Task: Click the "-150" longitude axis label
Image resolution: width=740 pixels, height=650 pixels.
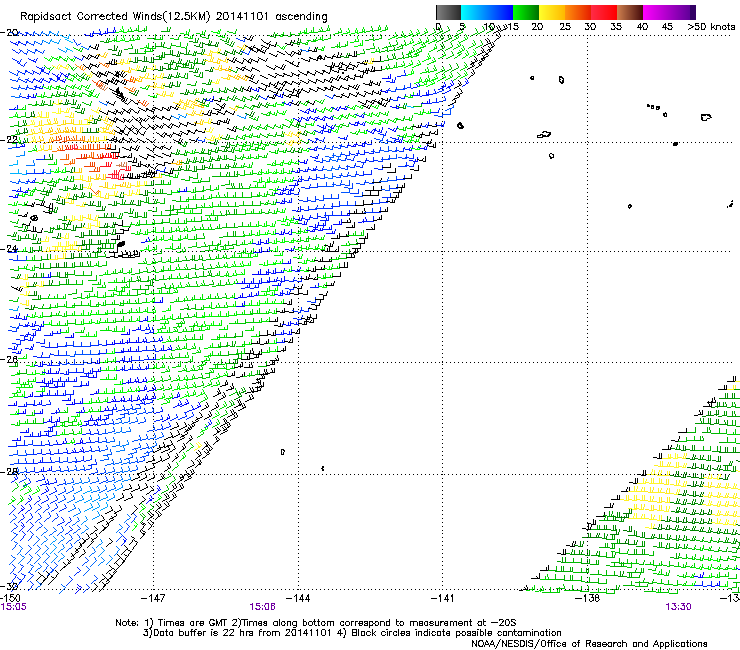Action: click(10, 598)
